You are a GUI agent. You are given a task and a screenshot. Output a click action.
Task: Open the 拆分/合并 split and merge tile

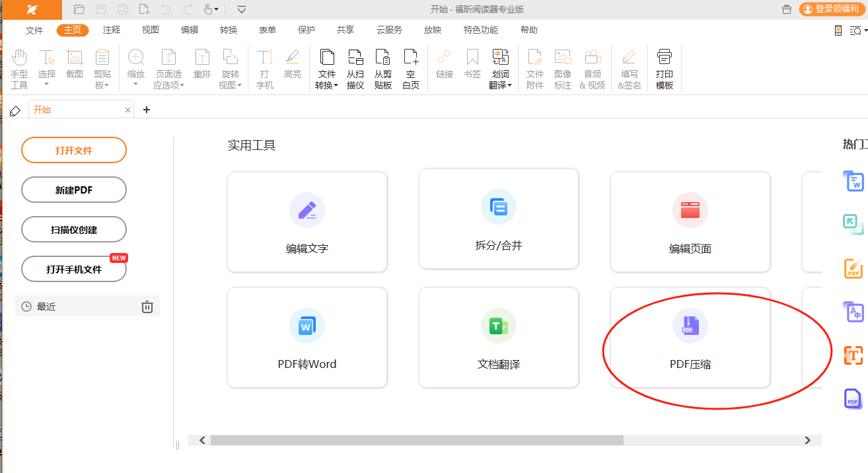pos(498,219)
